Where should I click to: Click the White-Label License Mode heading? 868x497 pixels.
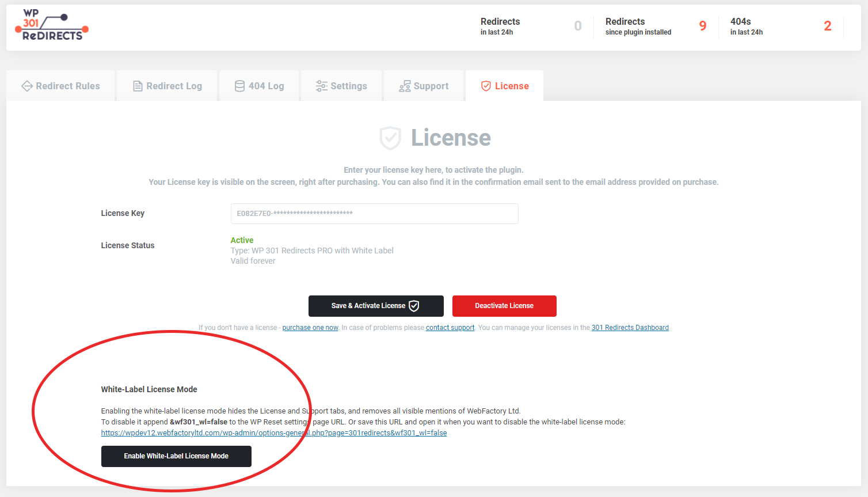coord(149,389)
